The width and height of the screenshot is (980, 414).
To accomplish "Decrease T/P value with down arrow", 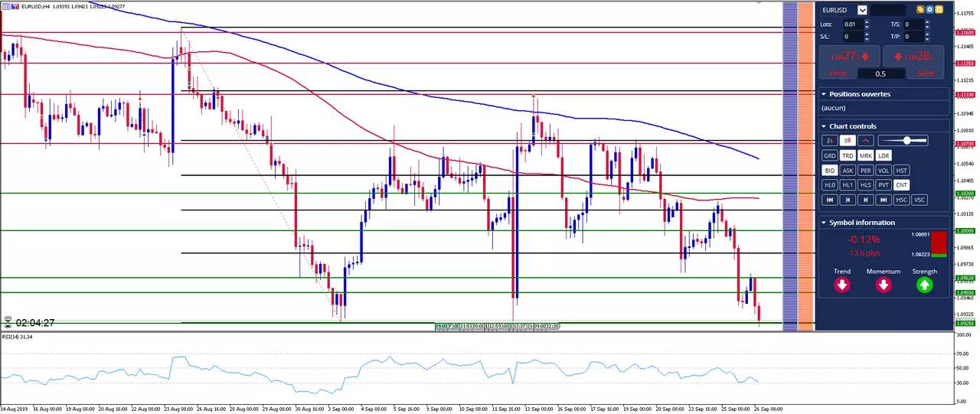I will (927, 39).
